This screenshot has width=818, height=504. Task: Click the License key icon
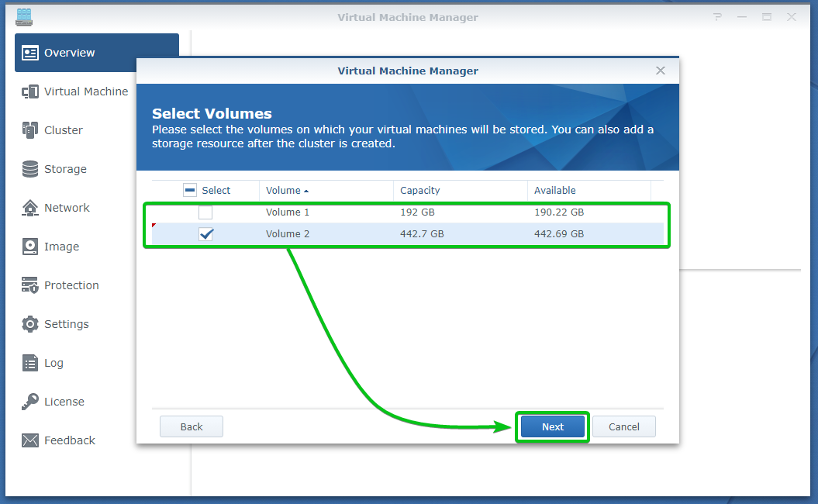pyautogui.click(x=29, y=401)
